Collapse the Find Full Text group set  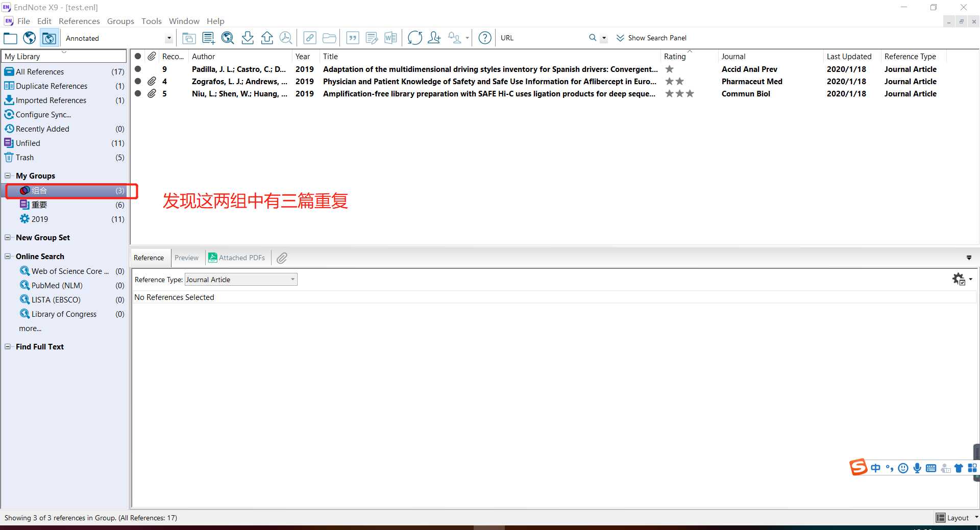[8, 346]
